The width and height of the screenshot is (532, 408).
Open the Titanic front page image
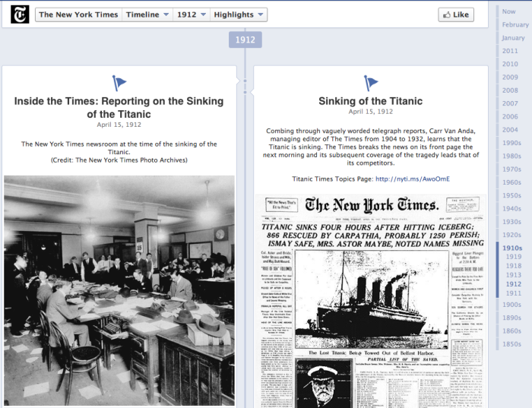371,301
